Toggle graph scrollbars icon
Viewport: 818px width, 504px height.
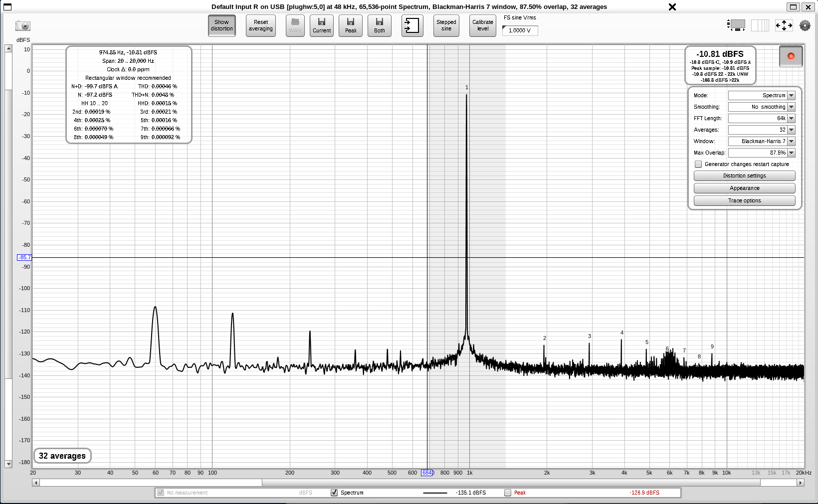click(x=736, y=25)
